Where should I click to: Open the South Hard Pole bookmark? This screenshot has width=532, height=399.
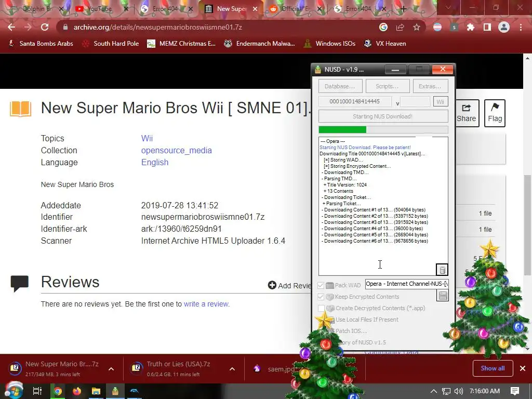[111, 44]
